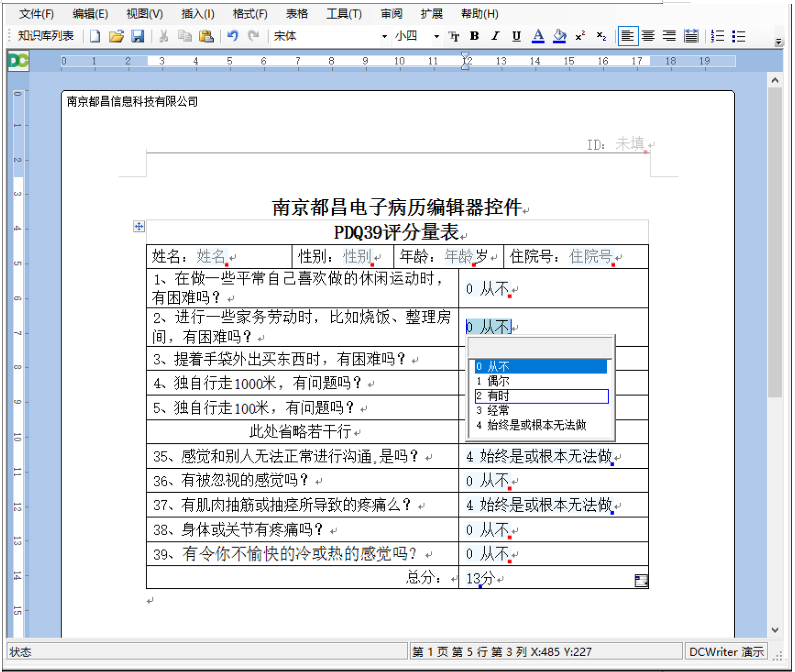The width and height of the screenshot is (795, 672).
Task: Open answer field for question 35
Action: (x=539, y=456)
